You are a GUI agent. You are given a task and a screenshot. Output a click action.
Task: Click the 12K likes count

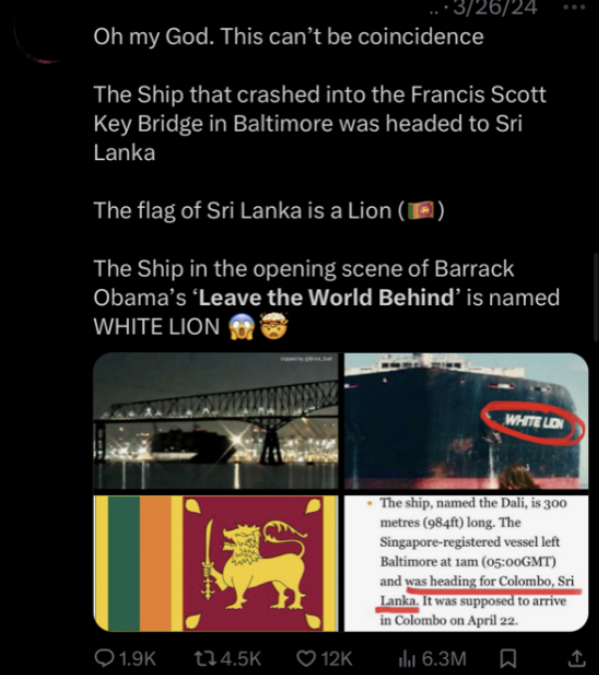click(336, 659)
